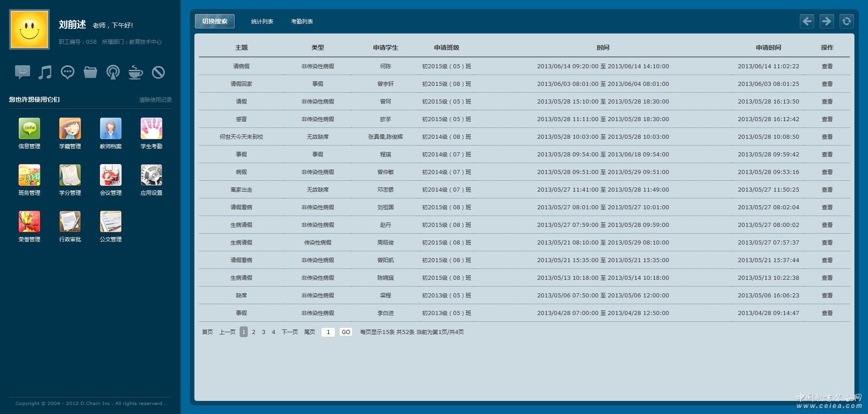Open 应用设置 application settings gear icon
Screen dimensions: 868x414
[x=151, y=175]
